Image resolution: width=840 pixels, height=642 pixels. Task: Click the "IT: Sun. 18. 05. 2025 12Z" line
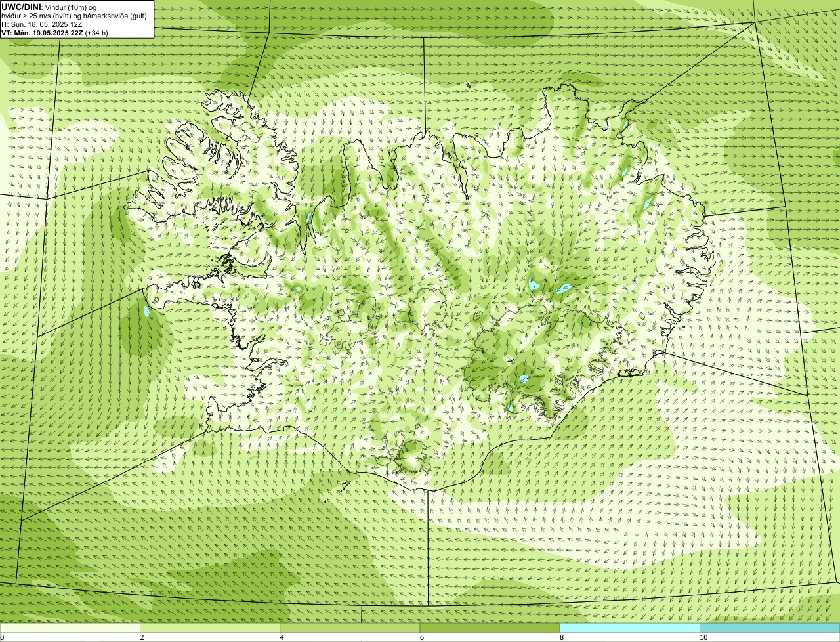42,24
